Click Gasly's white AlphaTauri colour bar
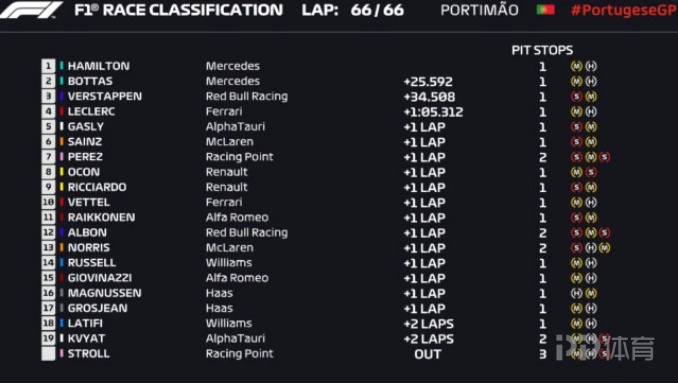 [61, 126]
